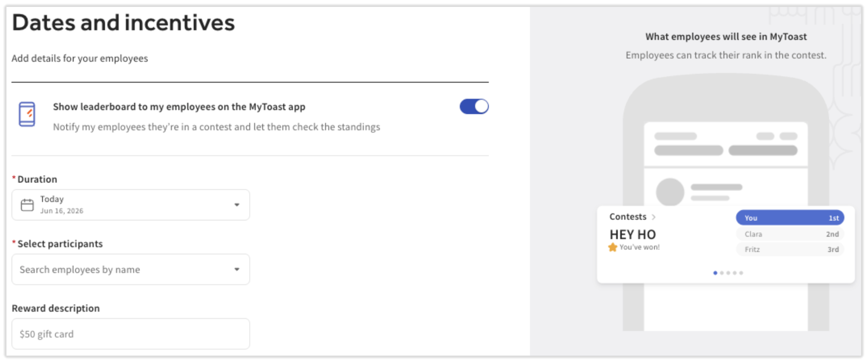Click the Search employees by name field

point(130,269)
